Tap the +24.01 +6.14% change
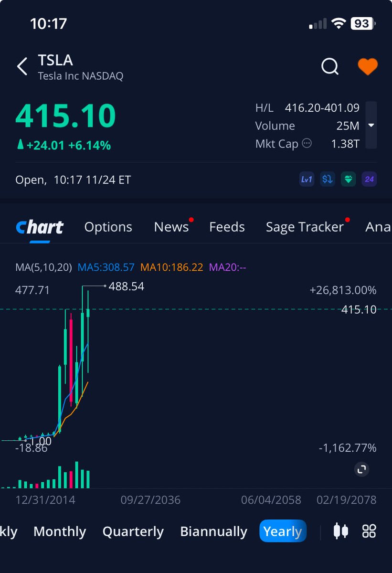The image size is (392, 573). tap(64, 145)
